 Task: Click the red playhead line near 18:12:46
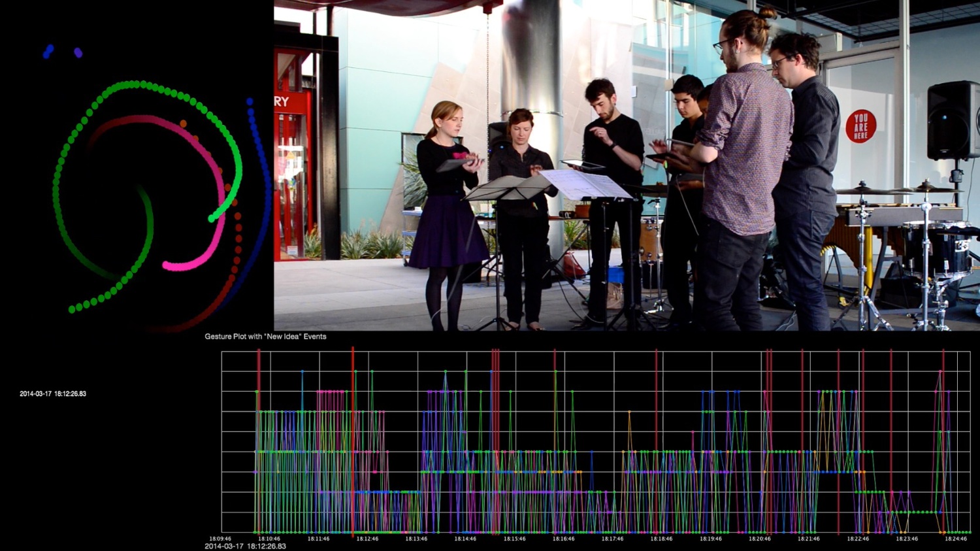point(353,442)
